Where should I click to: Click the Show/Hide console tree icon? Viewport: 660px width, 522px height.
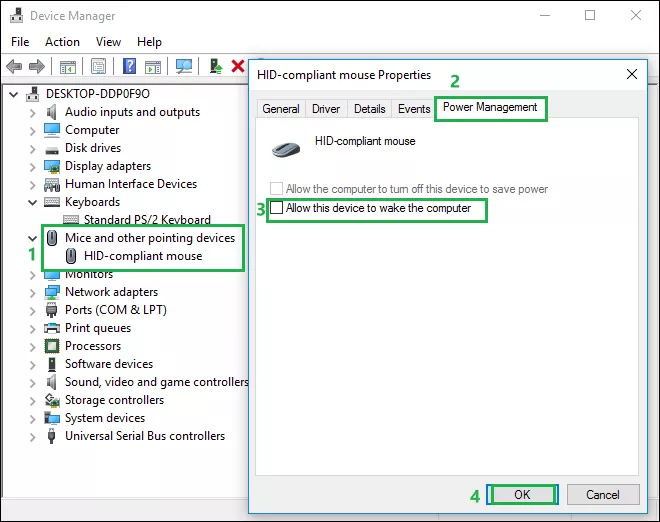click(x=68, y=67)
